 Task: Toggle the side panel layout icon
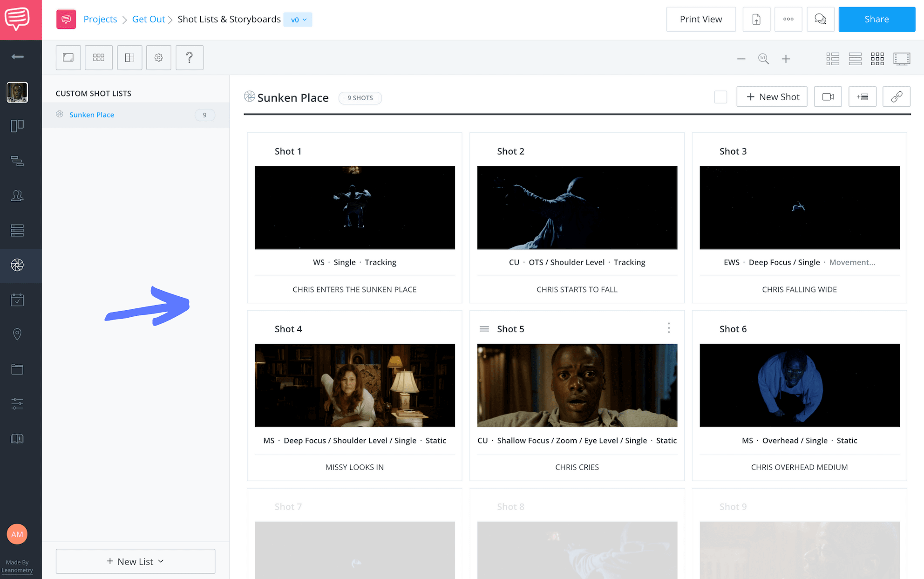click(x=129, y=58)
